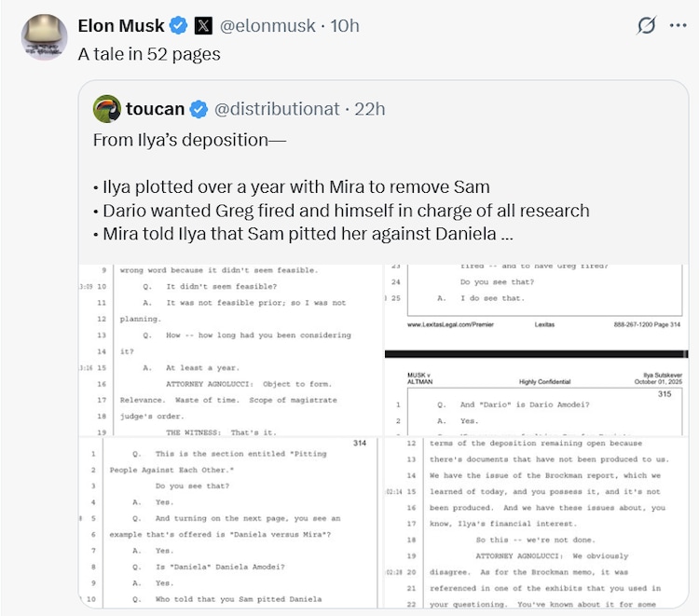Image resolution: width=699 pixels, height=616 pixels.
Task: Click the verified badge next to toucan
Action: tap(199, 109)
